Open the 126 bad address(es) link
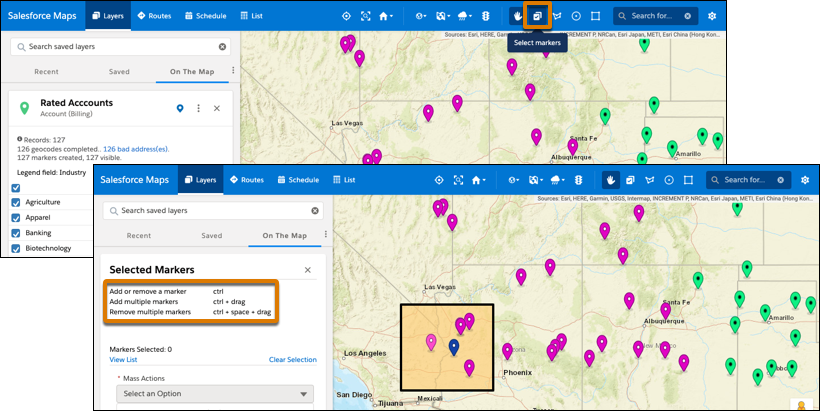The image size is (820, 411). point(136,149)
